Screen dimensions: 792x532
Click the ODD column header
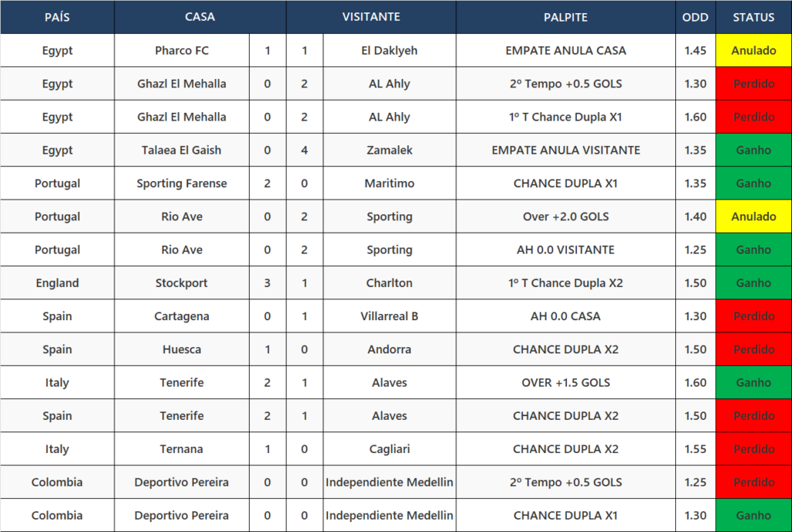pos(695,17)
